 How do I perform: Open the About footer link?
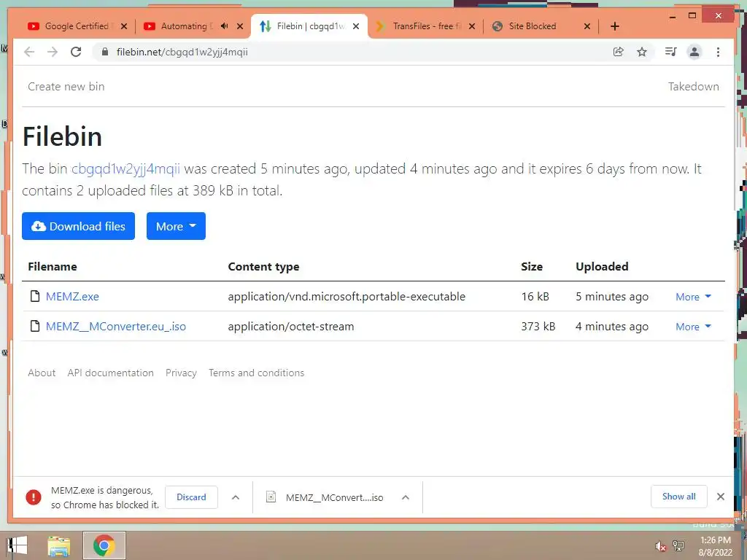tap(42, 373)
